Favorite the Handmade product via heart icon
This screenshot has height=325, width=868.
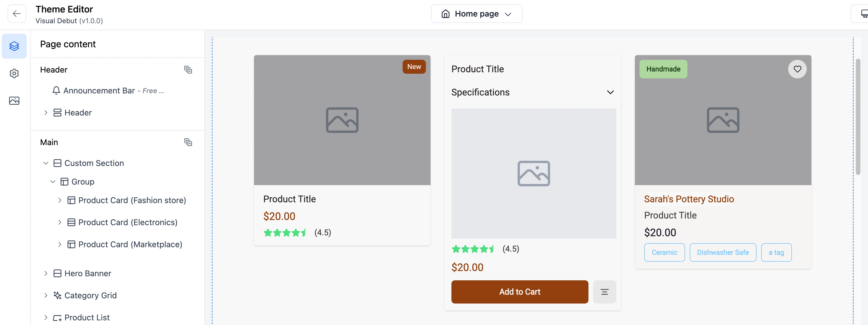tap(797, 69)
